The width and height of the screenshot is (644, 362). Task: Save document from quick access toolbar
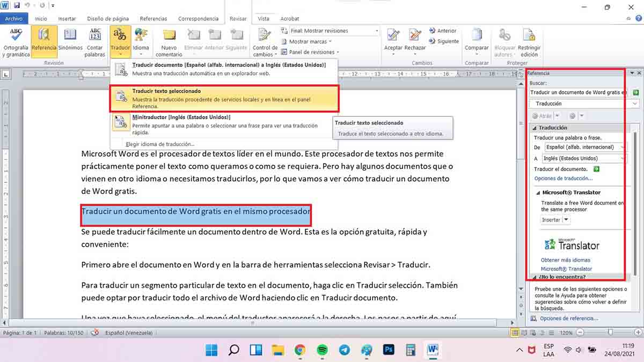pos(17,6)
